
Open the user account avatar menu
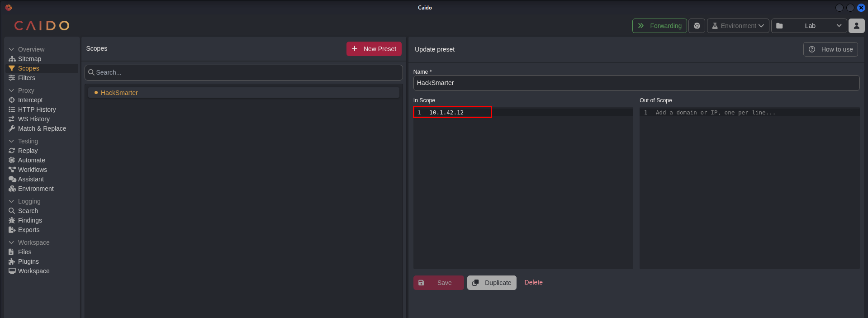(x=856, y=26)
